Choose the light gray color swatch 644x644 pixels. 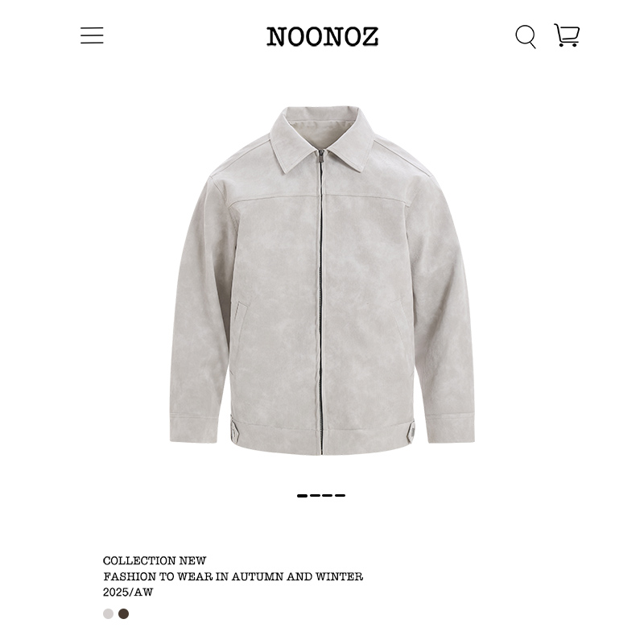108,613
